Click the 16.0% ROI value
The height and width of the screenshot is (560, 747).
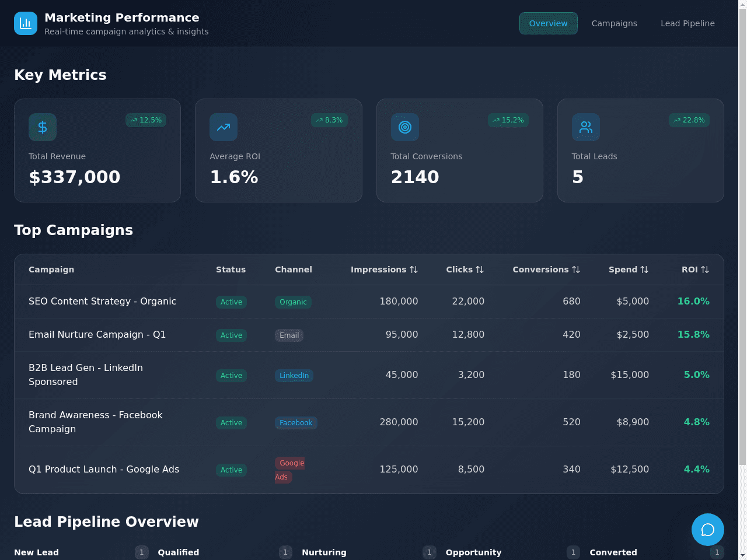(x=693, y=302)
